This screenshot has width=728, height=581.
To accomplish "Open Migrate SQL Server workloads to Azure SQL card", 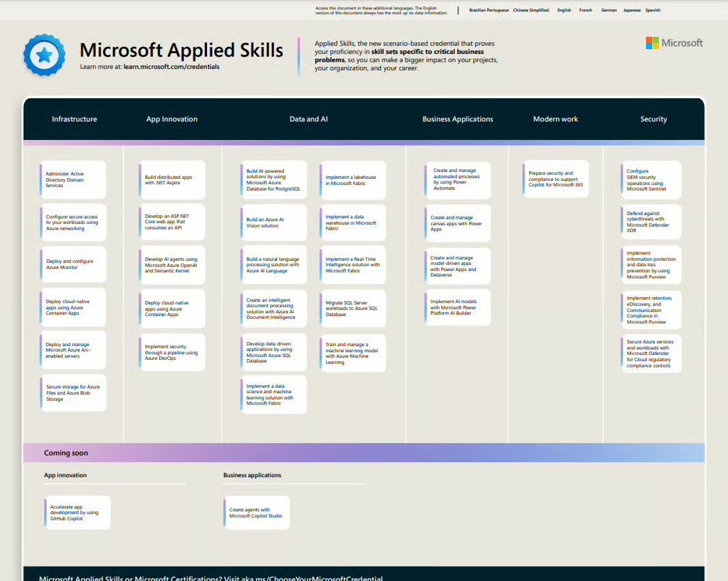I will point(352,309).
